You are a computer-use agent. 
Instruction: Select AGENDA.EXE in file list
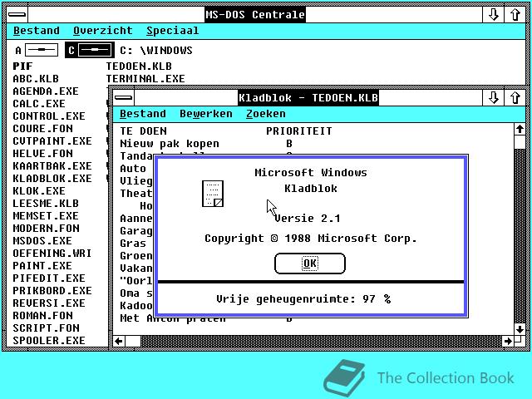point(46,91)
